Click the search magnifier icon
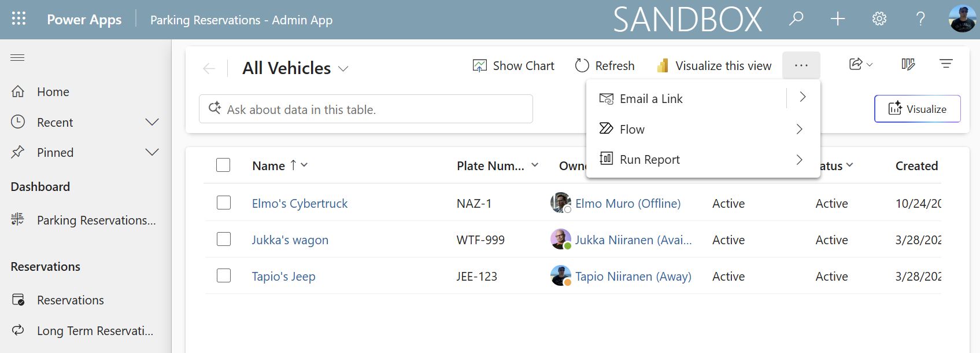Screen dimensions: 980x353 coord(796,19)
